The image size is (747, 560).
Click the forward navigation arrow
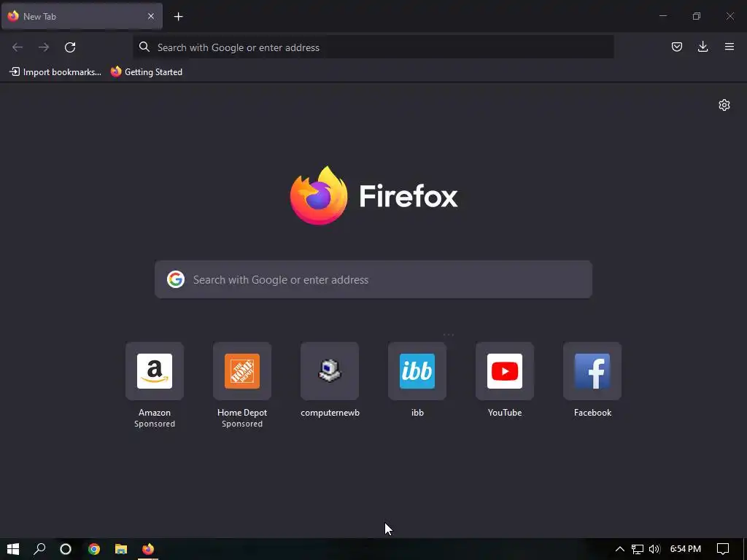point(44,47)
